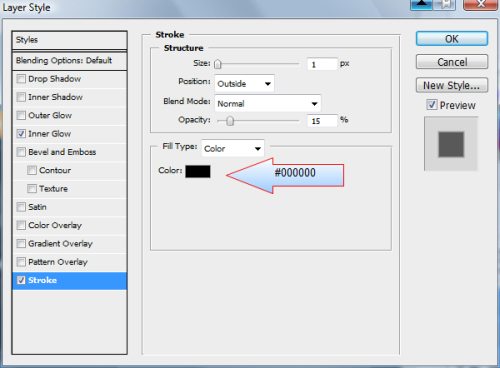The width and height of the screenshot is (500, 368).
Task: Open the Blend Mode dropdown showing Normal
Action: point(268,104)
